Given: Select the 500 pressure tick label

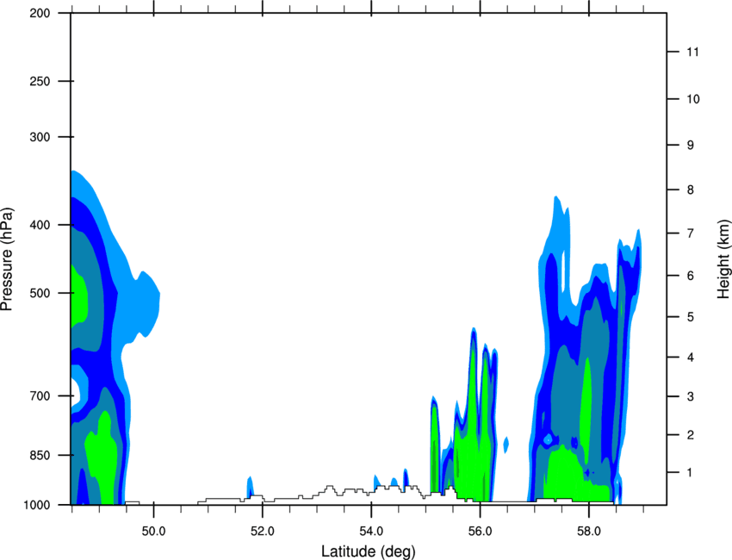Looking at the screenshot, I should 40,293.
